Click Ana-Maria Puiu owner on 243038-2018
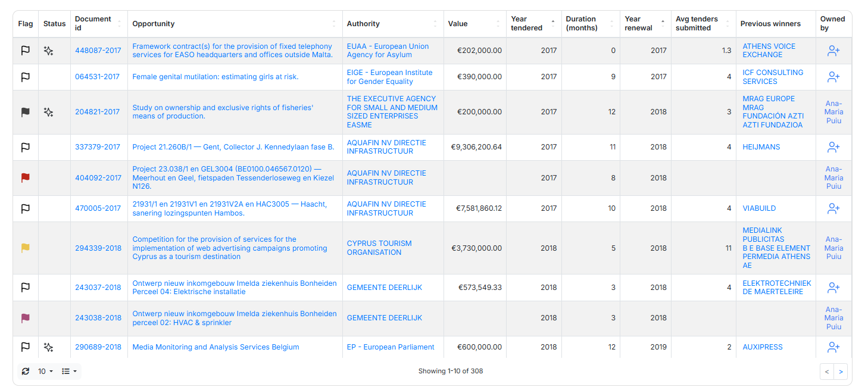The image size is (868, 390). coord(833,318)
